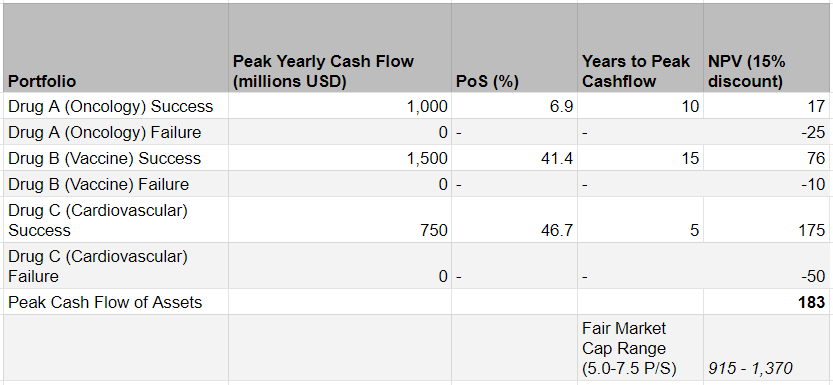
Task: Click the Peak Cash Flow of Assets cell
Action: [114, 302]
